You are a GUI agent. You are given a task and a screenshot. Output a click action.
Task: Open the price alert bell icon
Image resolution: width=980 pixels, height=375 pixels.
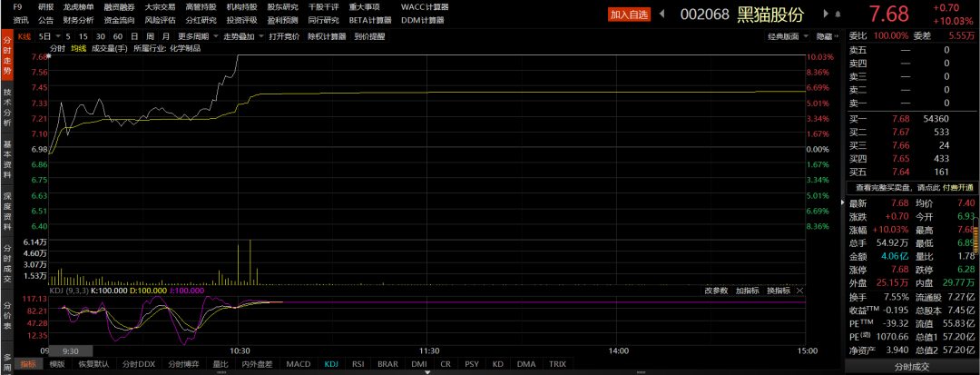click(x=838, y=14)
